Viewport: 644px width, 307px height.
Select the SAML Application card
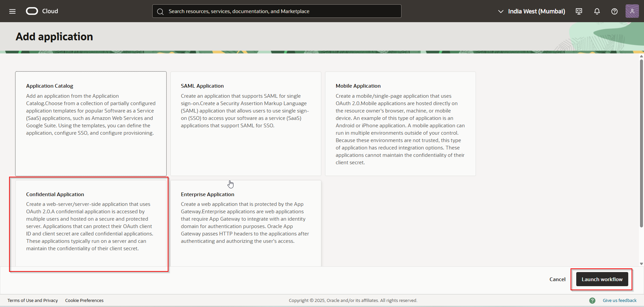click(245, 123)
